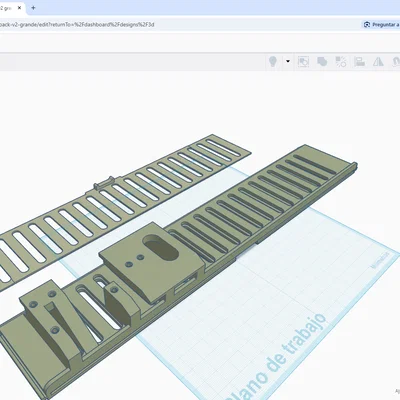The image size is (400, 400).
Task: Close the current browser tab
Action: click(19, 8)
